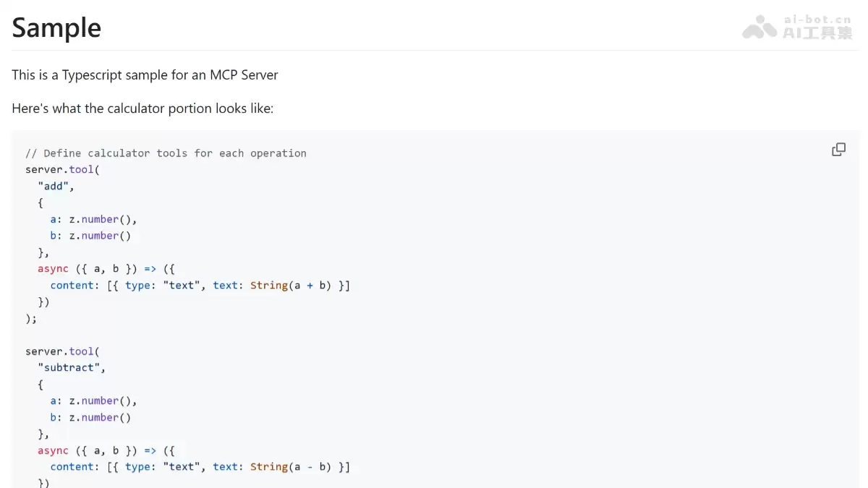The width and height of the screenshot is (868, 488).
Task: Click the first server.tool( call line
Action: (x=62, y=169)
